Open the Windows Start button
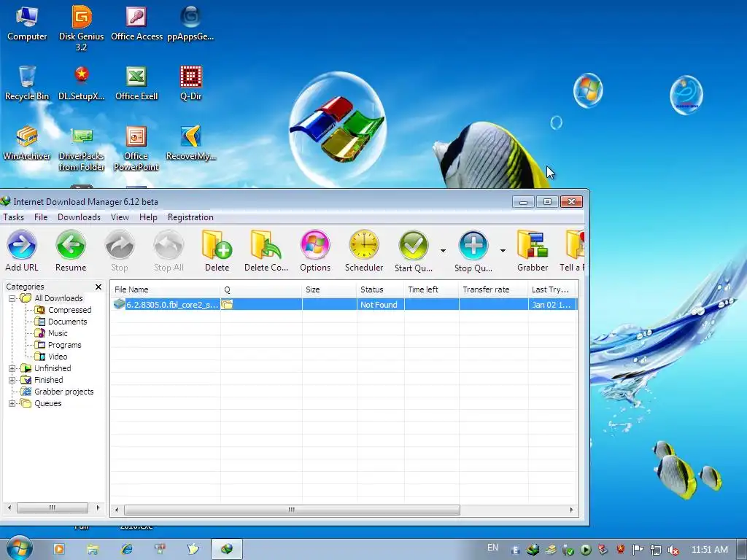This screenshot has width=747, height=560. point(20,548)
